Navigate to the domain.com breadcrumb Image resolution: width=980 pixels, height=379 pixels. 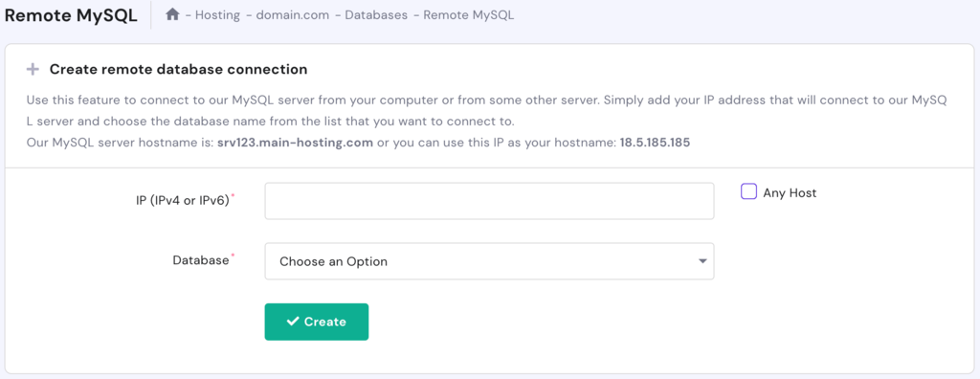click(x=292, y=15)
